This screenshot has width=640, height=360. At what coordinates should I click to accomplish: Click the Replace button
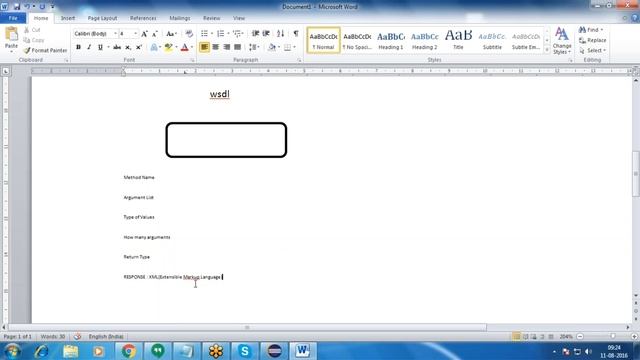pyautogui.click(x=592, y=40)
